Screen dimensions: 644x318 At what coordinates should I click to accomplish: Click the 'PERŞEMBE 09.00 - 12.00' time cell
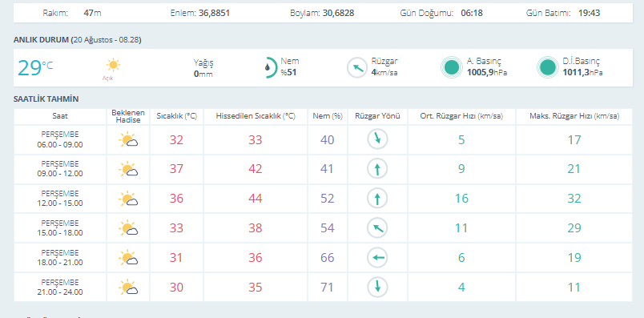click(60, 169)
